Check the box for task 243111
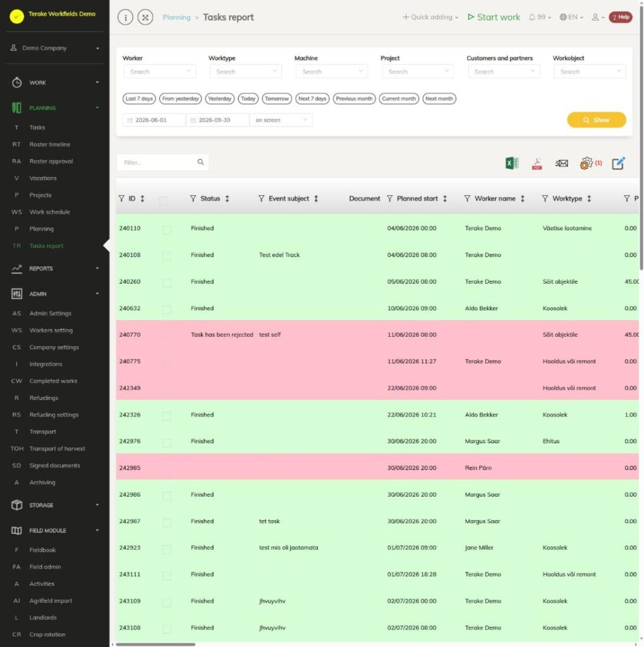Screen dimensions: 644x647 tap(167, 576)
